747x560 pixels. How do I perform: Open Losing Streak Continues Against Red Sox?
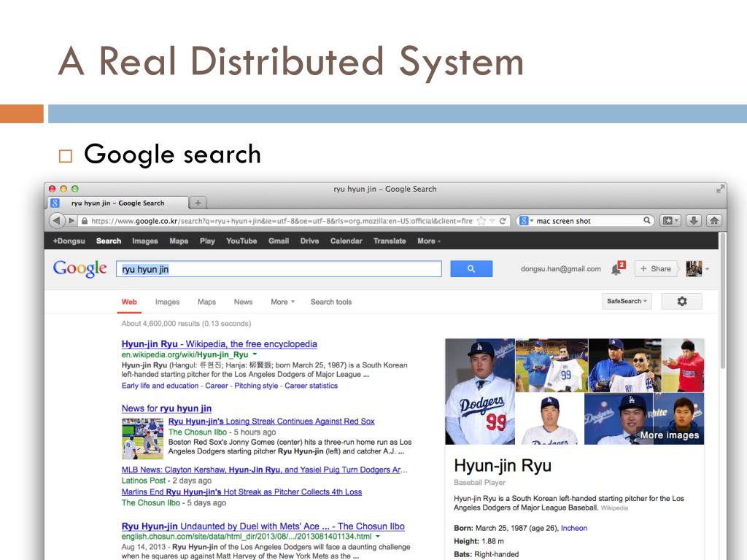pyautogui.click(x=271, y=421)
